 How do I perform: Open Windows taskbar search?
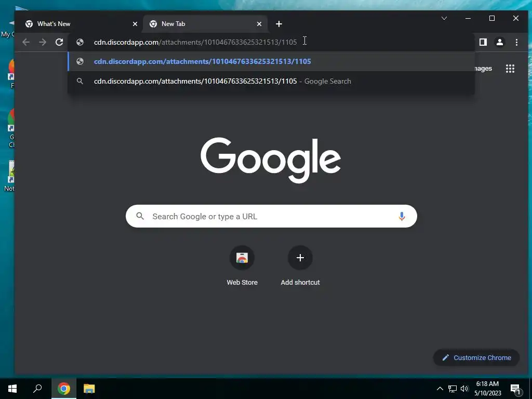coord(37,389)
